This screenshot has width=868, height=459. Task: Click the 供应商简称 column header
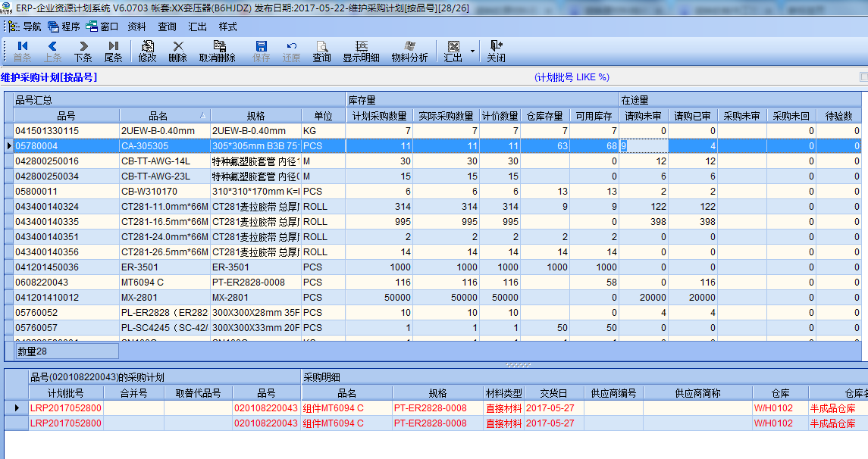coord(697,393)
